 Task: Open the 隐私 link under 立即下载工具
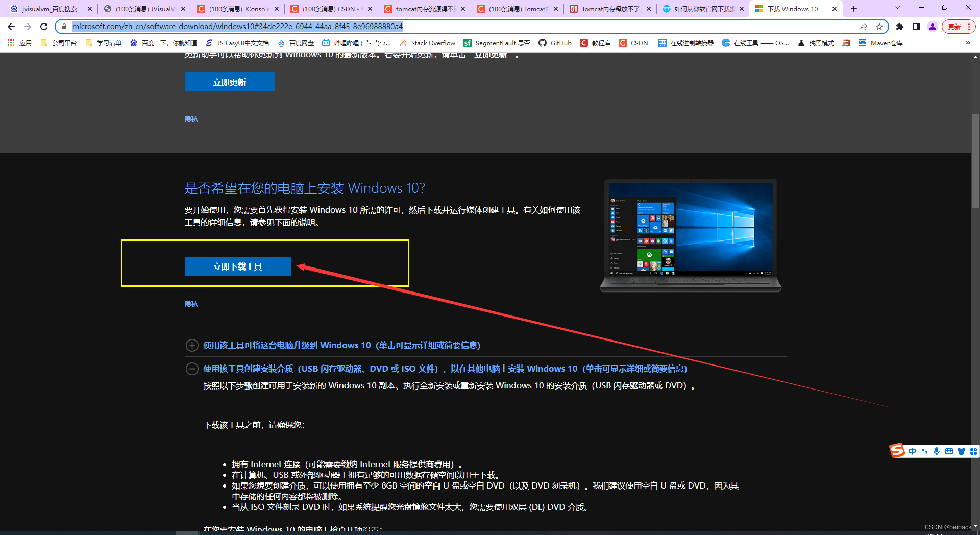click(191, 304)
